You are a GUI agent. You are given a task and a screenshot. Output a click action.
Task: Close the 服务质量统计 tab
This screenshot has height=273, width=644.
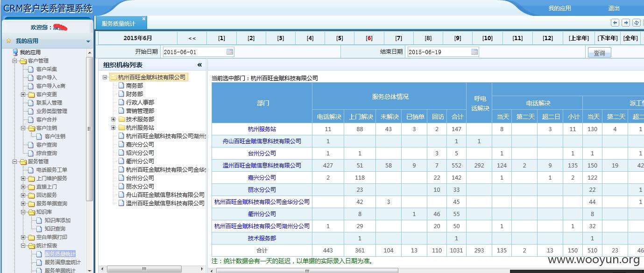point(144,19)
